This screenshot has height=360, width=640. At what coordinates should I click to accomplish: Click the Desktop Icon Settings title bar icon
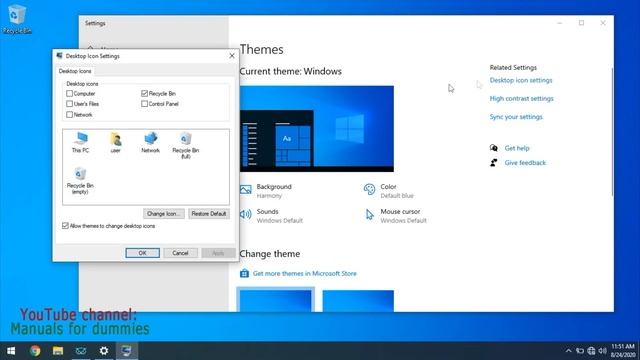(x=60, y=56)
